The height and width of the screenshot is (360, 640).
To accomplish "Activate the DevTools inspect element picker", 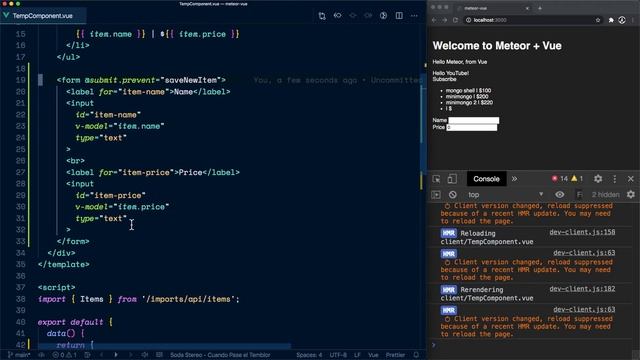I will 436,179.
